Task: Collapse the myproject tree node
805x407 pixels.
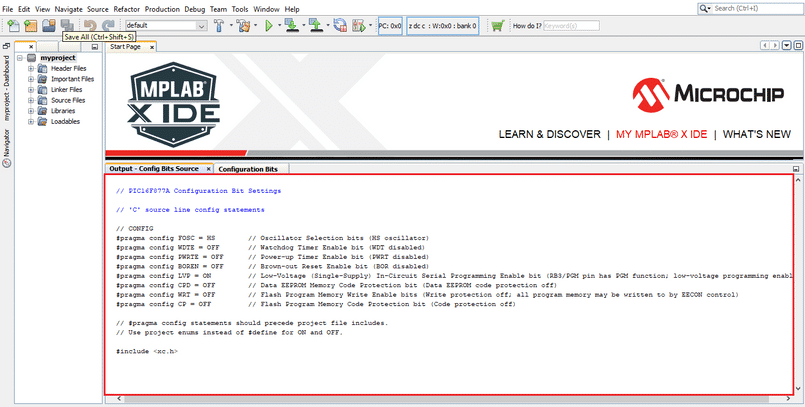Action: pos(20,58)
